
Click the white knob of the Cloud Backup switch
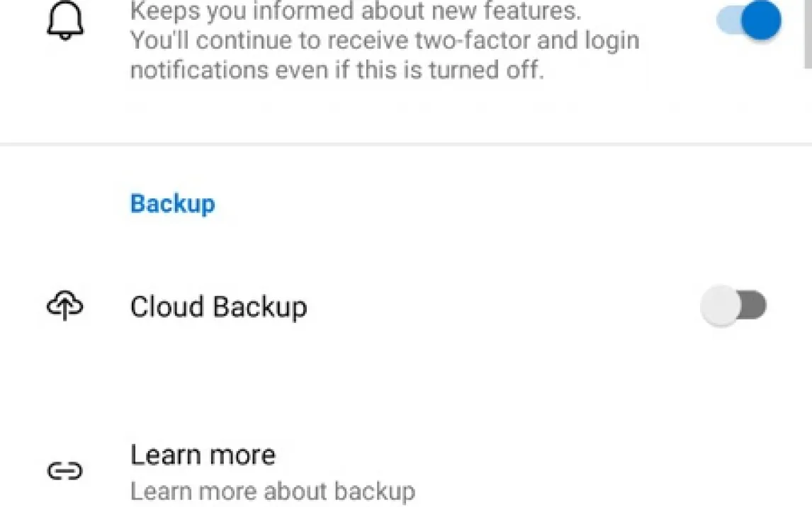point(720,306)
